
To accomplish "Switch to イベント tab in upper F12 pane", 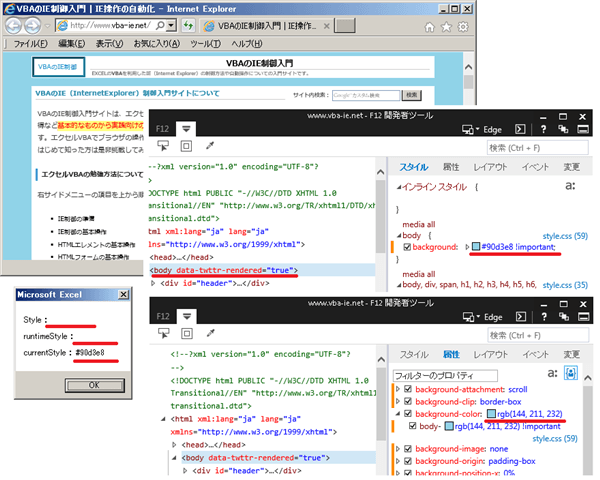I will pos(535,167).
